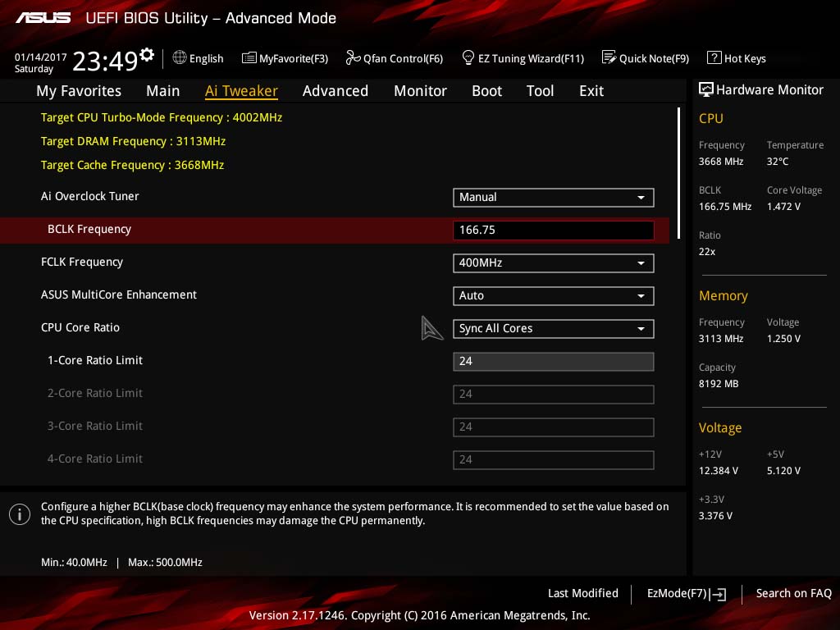
Task: Click the 01/14/2017 date
Action: tap(41, 57)
